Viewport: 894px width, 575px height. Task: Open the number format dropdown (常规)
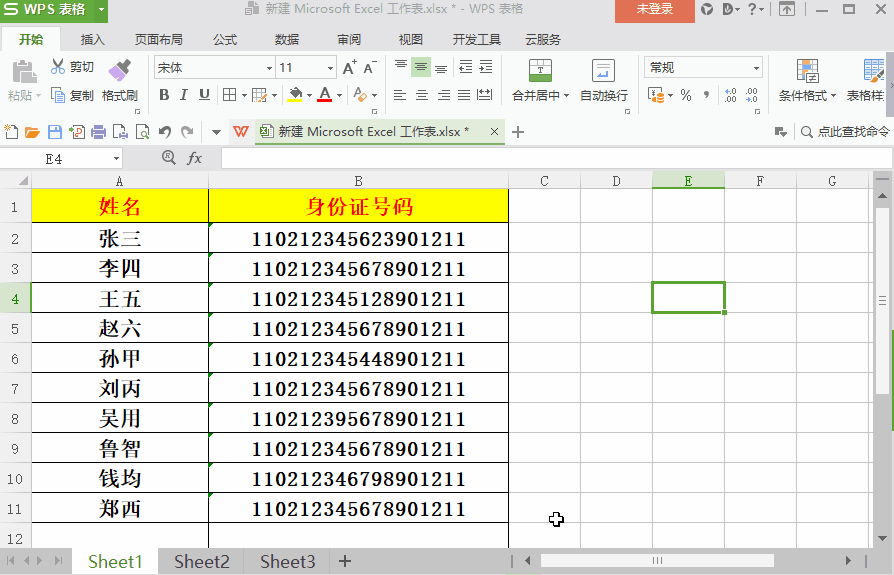[756, 68]
